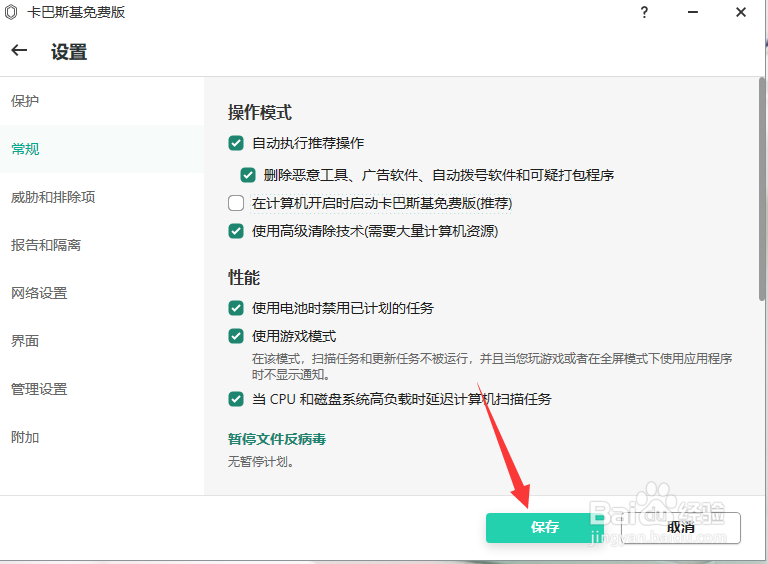
Task: Close the Kaspersky settings window
Action: click(741, 12)
